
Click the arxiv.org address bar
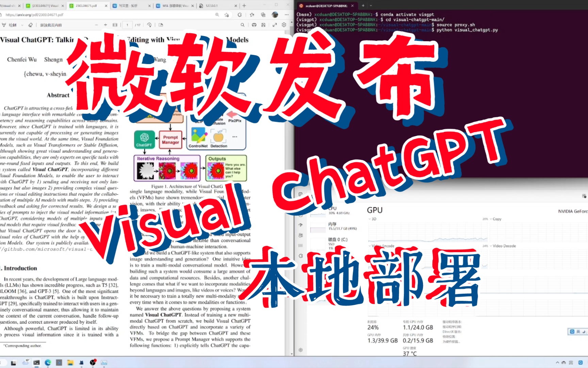(x=107, y=15)
